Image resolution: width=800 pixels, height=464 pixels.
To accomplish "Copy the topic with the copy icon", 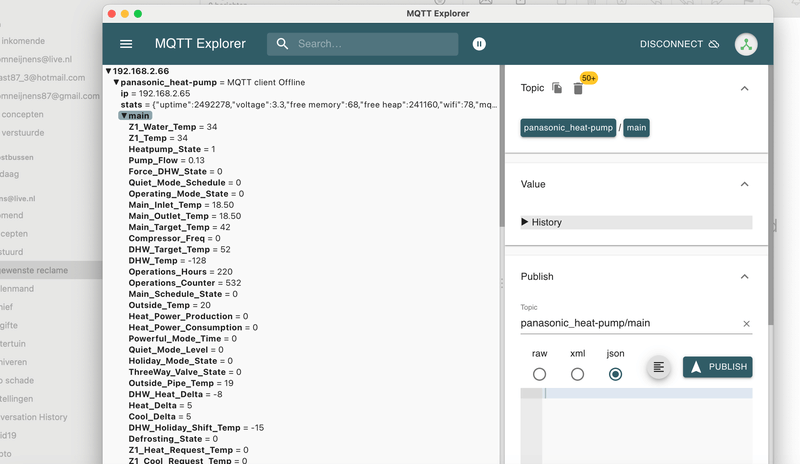I will (x=557, y=88).
